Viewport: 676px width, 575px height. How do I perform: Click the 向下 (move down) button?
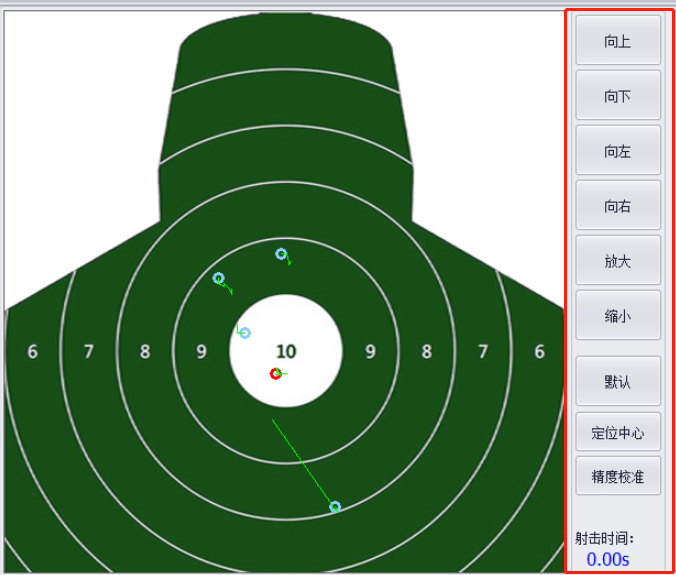(618, 95)
